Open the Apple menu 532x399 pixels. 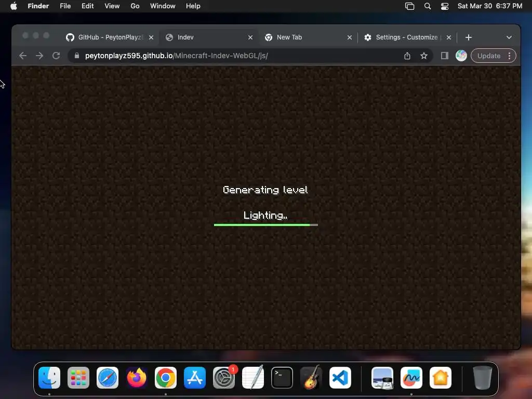(x=14, y=6)
